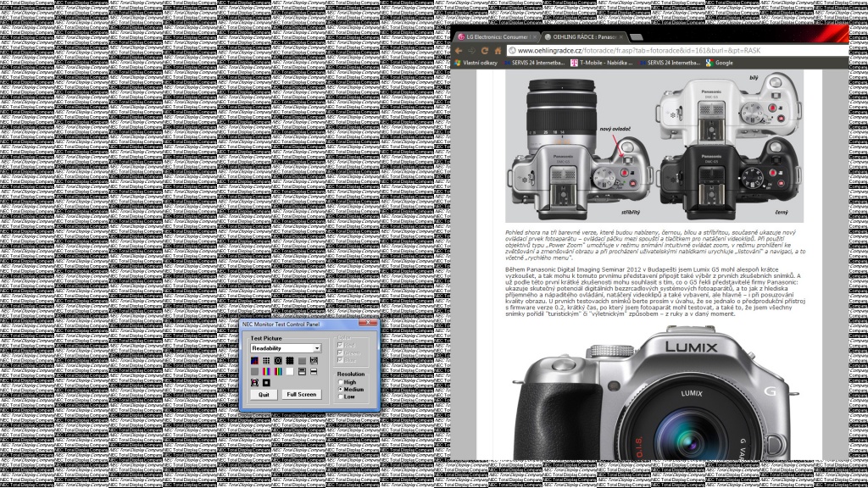Click the 'černý' caption under the black camera
Image resolution: width=868 pixels, height=488 pixels.
tap(781, 212)
